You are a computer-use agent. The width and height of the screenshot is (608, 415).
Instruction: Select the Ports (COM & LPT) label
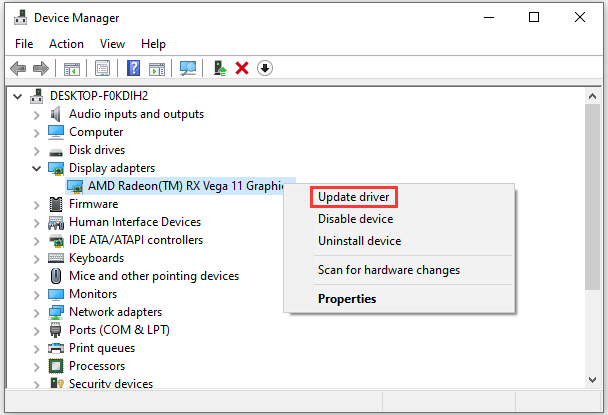tap(119, 330)
